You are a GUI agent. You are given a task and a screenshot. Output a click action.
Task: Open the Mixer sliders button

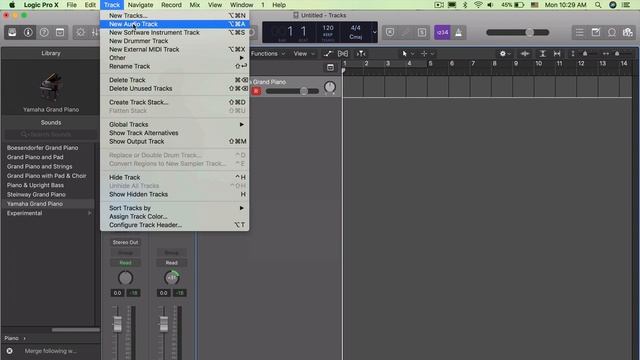pyautogui.click(x=95, y=32)
